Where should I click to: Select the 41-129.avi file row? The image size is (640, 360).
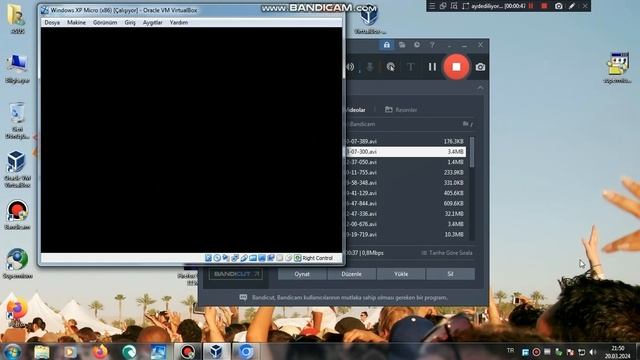click(406, 193)
